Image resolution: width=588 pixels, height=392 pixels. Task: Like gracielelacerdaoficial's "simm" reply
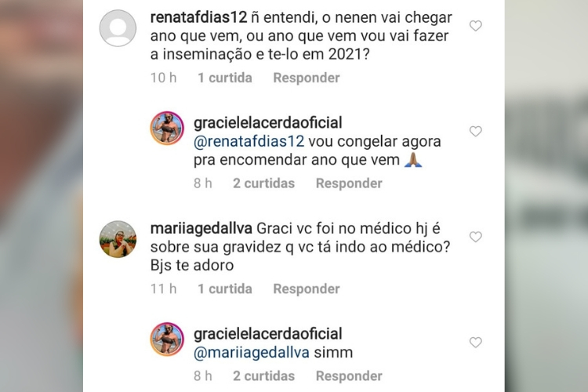coord(475,343)
